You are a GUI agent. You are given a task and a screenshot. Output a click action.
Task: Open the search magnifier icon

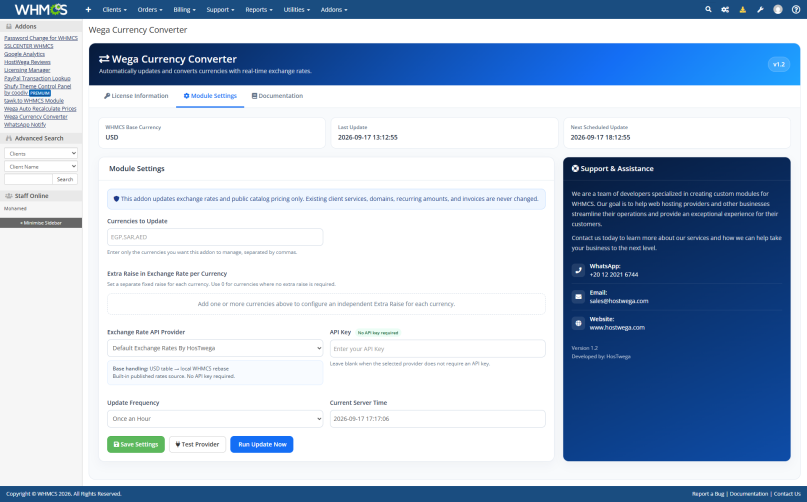pyautogui.click(x=708, y=9)
